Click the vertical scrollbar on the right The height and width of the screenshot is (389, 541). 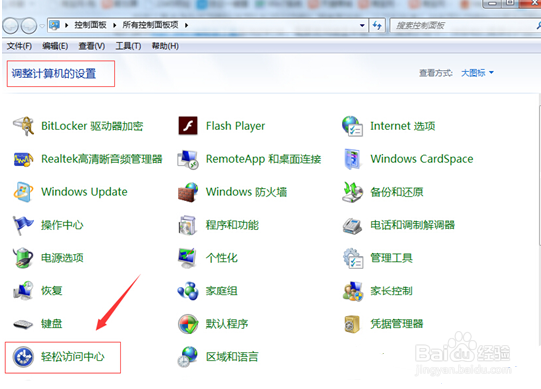(539, 176)
